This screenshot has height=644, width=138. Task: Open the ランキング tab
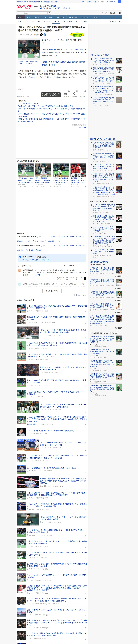pyautogui.click(x=86, y=17)
